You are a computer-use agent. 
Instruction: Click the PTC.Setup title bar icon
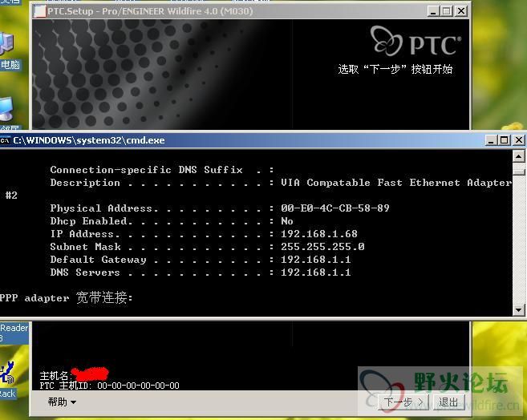(39, 11)
